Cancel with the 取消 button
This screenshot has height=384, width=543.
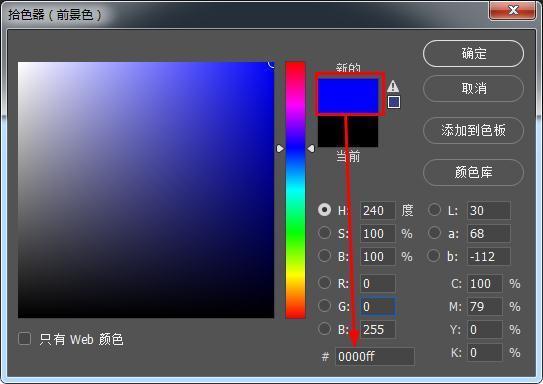pyautogui.click(x=473, y=89)
